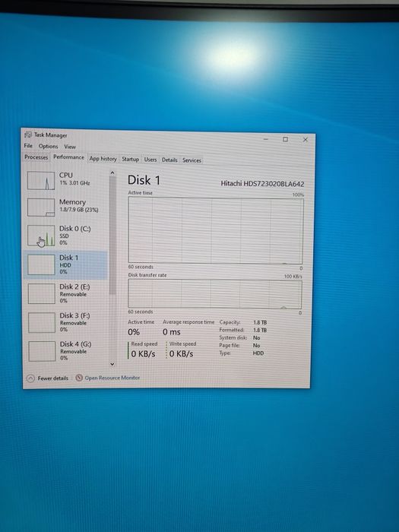Click the Formatted 1.8 TB value
Image resolution: width=399 pixels, height=532 pixels.
click(260, 330)
